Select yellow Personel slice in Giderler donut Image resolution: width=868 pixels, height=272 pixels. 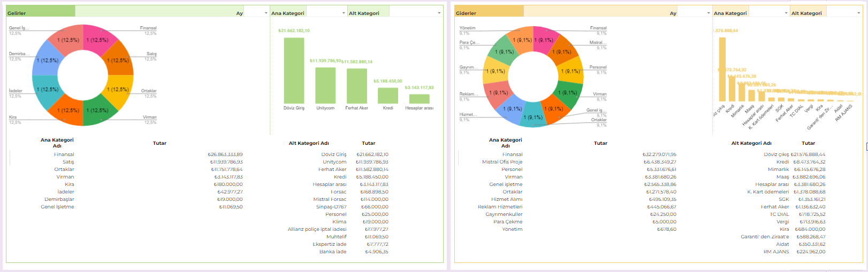coord(572,71)
